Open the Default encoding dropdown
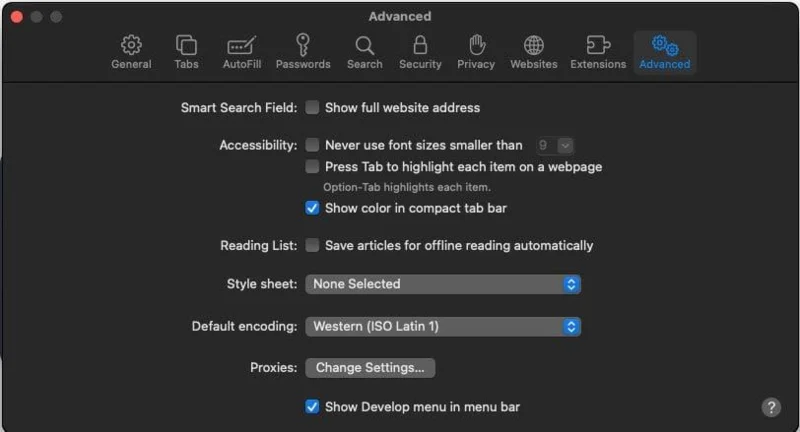Image resolution: width=800 pixels, height=432 pixels. (x=443, y=326)
